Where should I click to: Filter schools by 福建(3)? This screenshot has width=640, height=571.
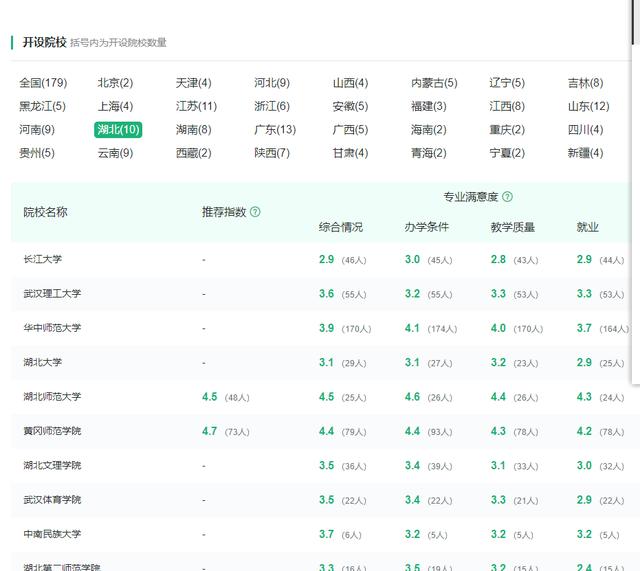click(x=429, y=106)
